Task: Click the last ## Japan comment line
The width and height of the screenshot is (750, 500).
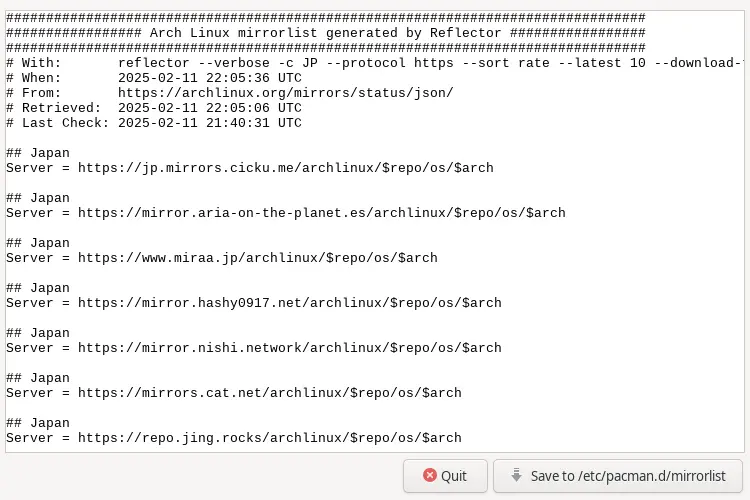Action: pyautogui.click(x=38, y=423)
